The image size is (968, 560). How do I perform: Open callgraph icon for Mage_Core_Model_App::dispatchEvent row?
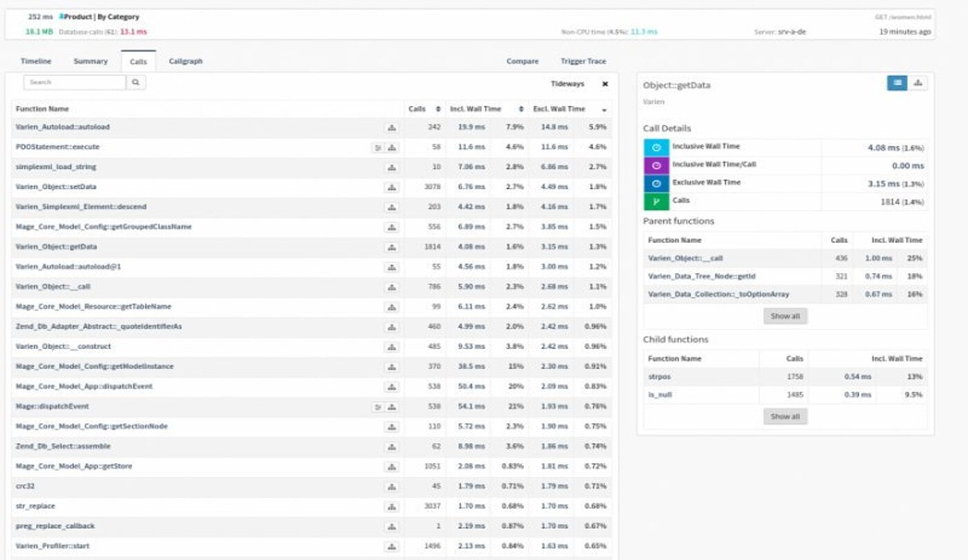tap(392, 386)
